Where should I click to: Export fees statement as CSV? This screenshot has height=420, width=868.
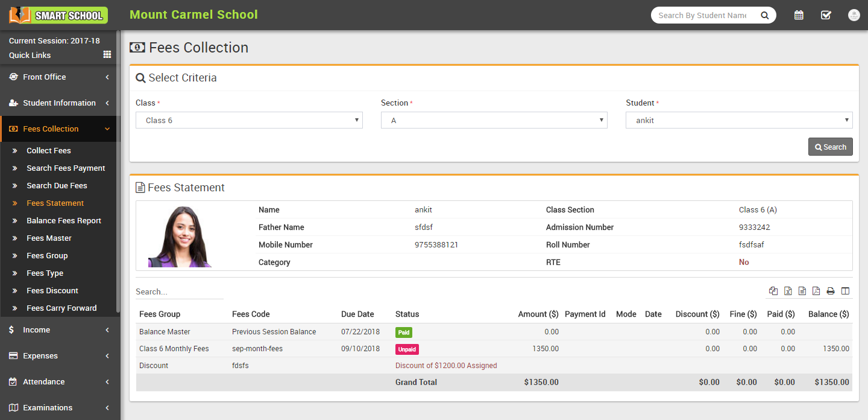pos(802,291)
